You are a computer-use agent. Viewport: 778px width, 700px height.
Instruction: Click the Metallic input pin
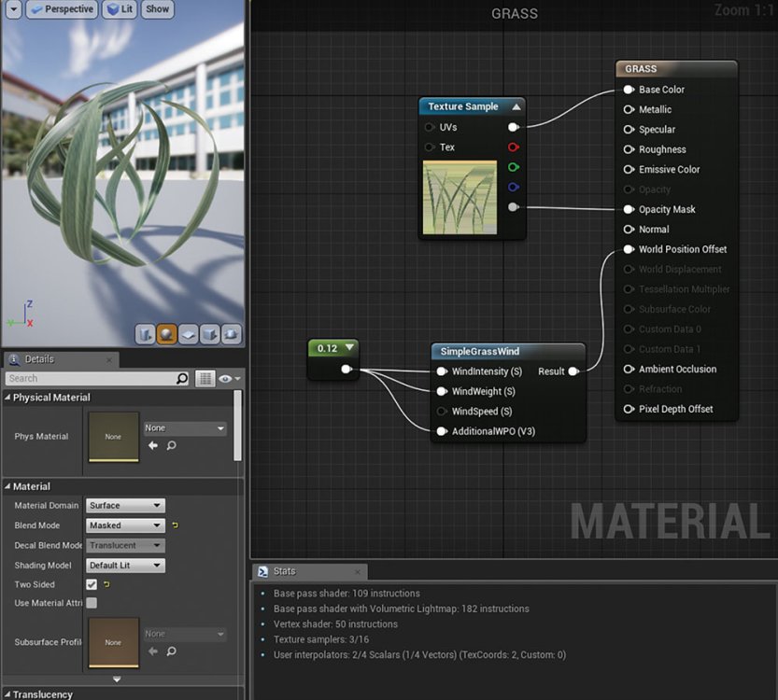pos(629,109)
